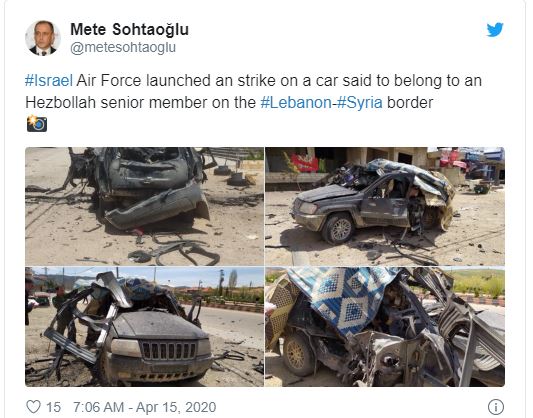Open the #Syria hashtag link
Viewport: 533px width, 418px height.
pos(359,103)
